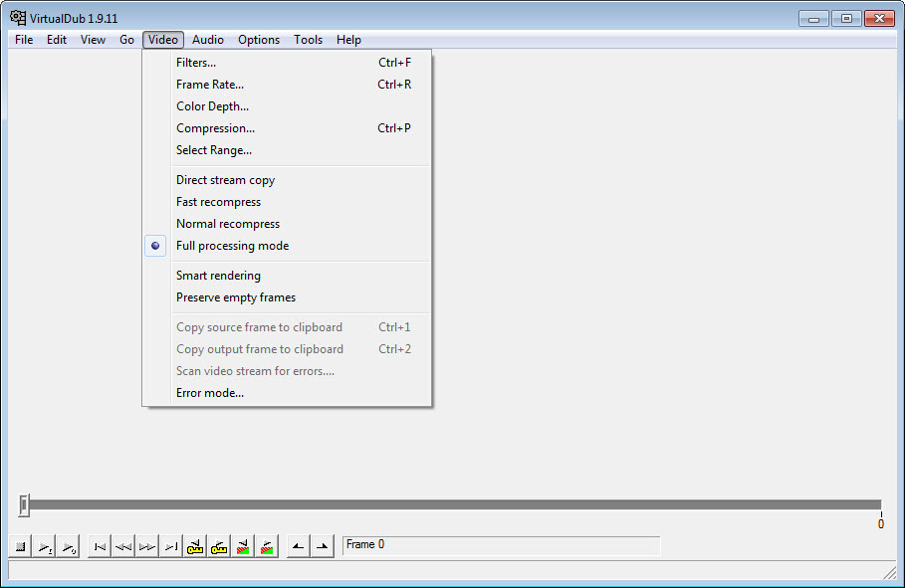The image size is (905, 588).
Task: Choose Direct stream copy mode
Action: click(x=287, y=180)
